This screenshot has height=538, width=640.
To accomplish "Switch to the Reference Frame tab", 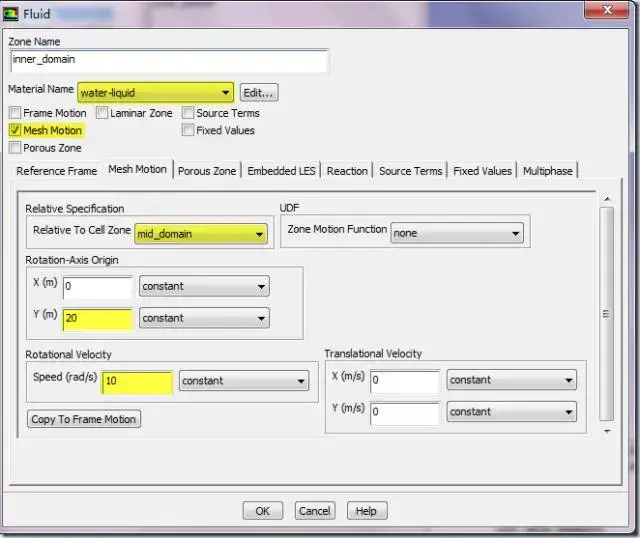I will click(x=57, y=171).
